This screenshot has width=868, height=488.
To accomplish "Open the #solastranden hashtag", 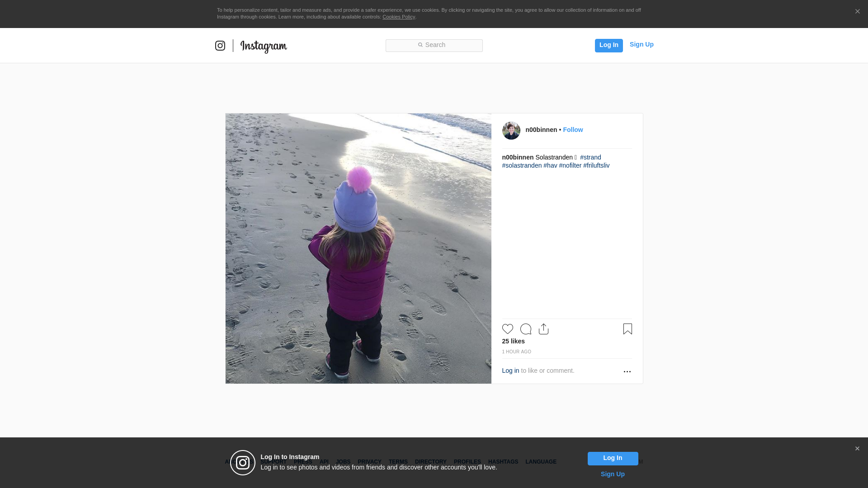I will pyautogui.click(x=522, y=165).
